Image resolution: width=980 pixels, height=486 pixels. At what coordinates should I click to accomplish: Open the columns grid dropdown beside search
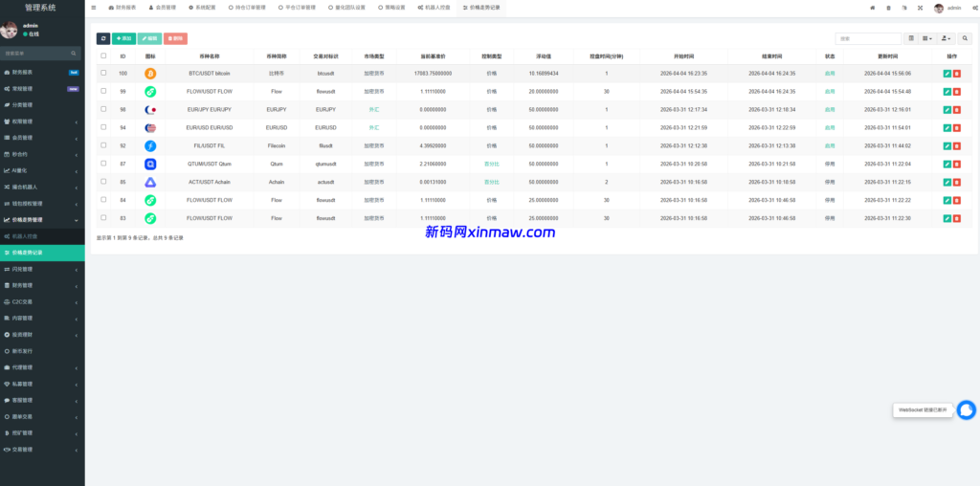click(x=927, y=38)
